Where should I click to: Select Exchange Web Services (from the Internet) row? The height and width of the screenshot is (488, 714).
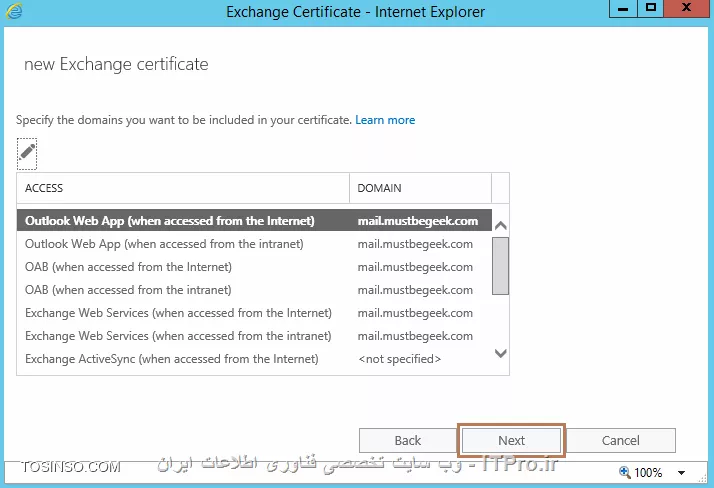tap(254, 313)
